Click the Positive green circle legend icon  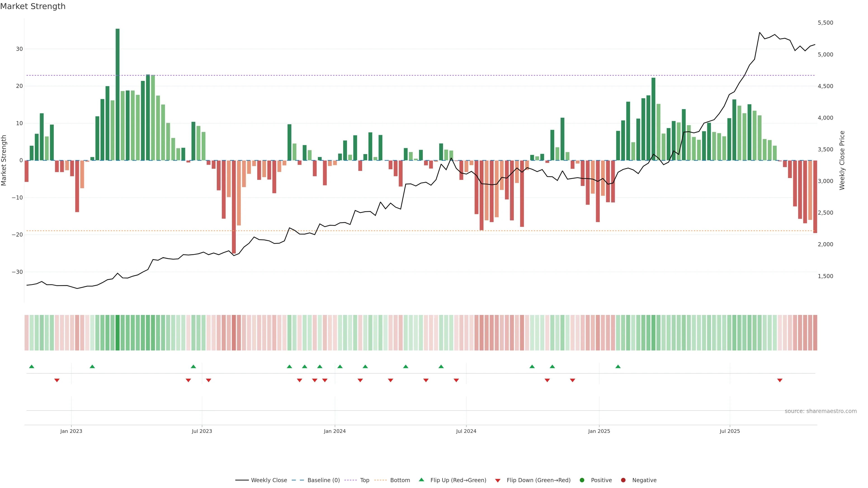(x=582, y=480)
